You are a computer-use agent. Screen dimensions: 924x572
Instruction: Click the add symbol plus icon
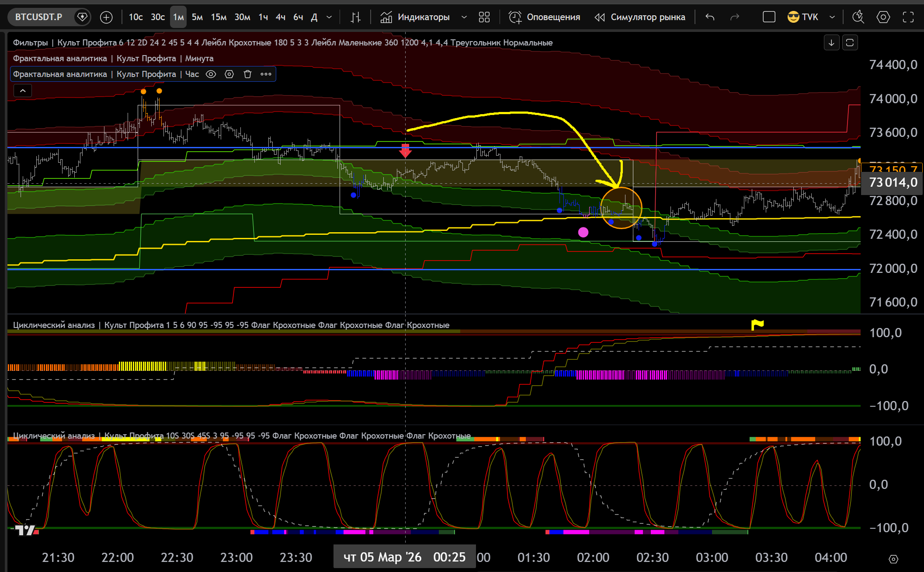click(x=106, y=17)
